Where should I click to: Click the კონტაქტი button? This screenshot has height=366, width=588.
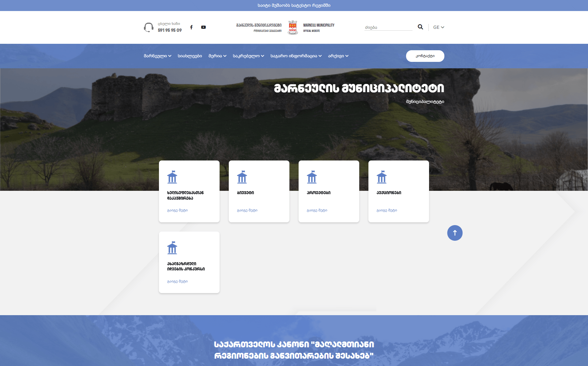pos(425,56)
